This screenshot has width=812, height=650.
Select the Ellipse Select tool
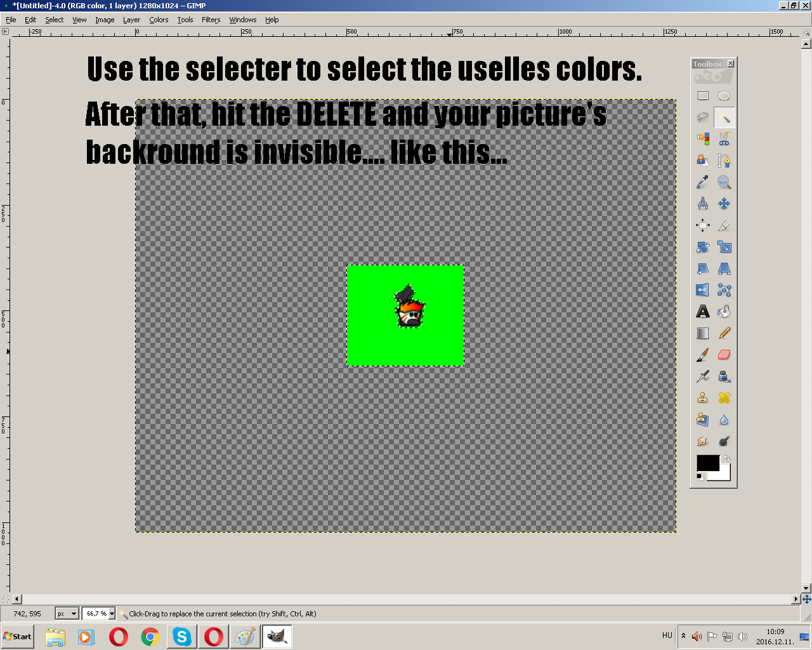coord(724,95)
